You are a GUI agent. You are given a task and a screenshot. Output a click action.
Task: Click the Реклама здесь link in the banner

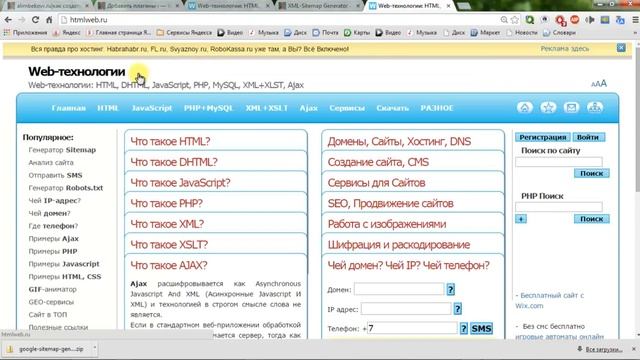(565, 49)
